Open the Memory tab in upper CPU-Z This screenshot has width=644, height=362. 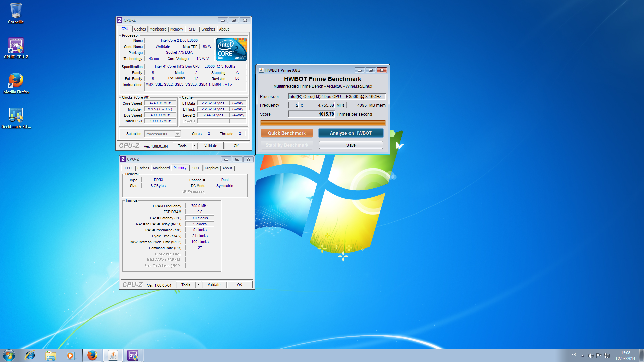[177, 29]
